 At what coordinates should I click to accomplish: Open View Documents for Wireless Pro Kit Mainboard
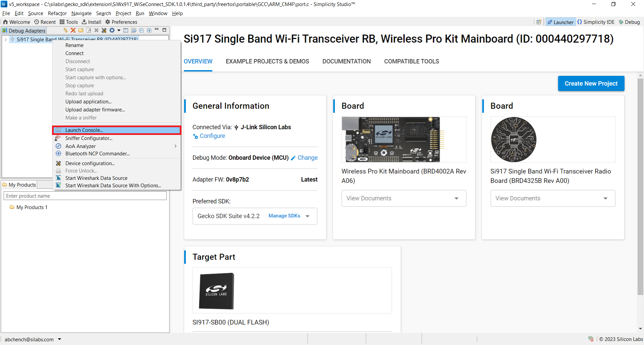pos(404,198)
